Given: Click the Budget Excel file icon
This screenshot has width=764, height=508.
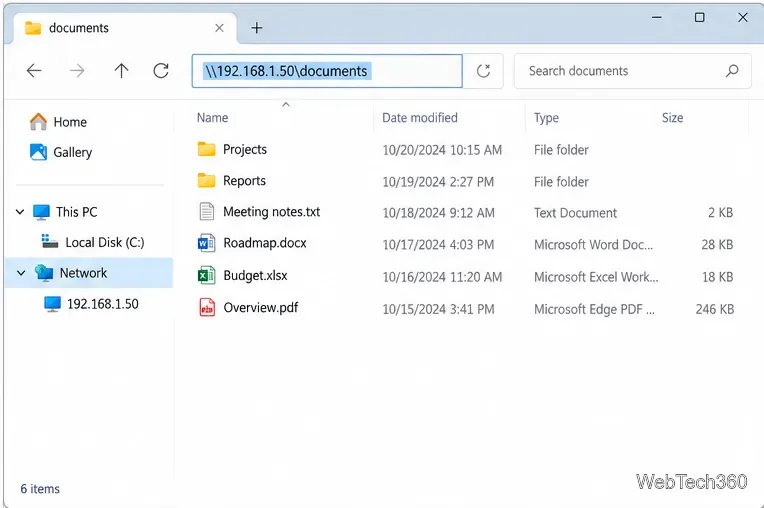Looking at the screenshot, I should coord(207,275).
